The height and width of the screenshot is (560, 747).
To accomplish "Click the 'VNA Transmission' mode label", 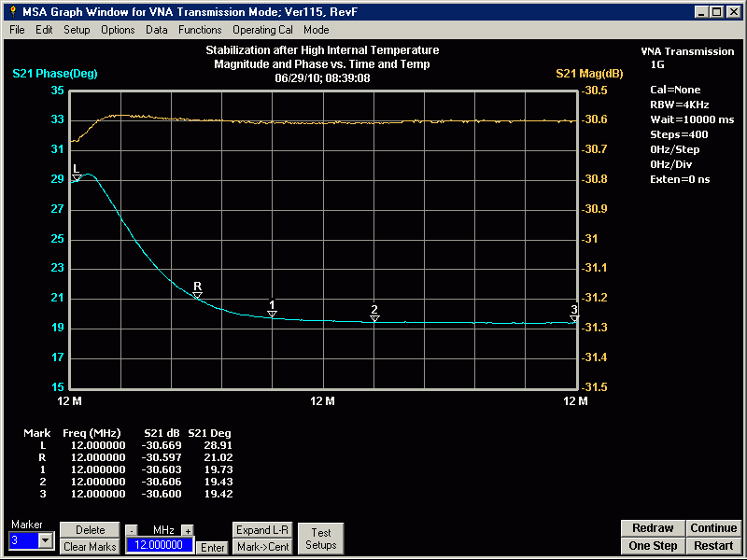I will point(687,51).
